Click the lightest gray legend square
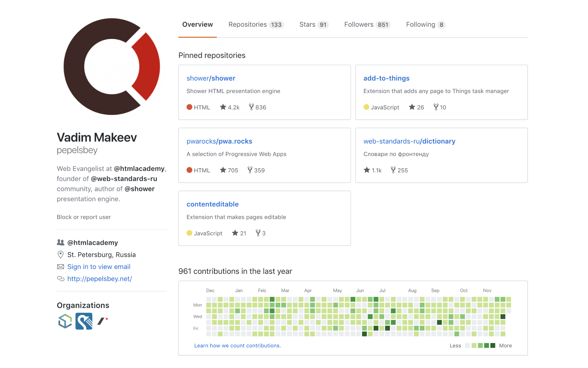Screen dimensions: 588x368 click(x=467, y=345)
